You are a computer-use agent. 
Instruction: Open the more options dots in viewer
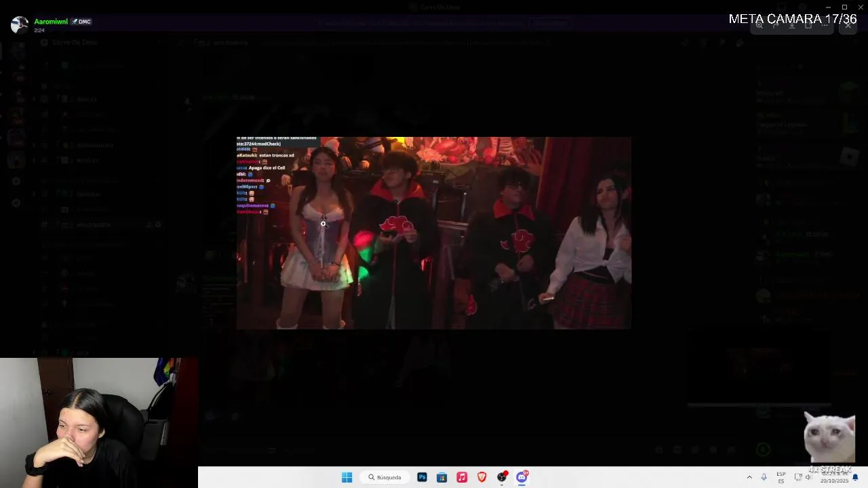tap(825, 25)
